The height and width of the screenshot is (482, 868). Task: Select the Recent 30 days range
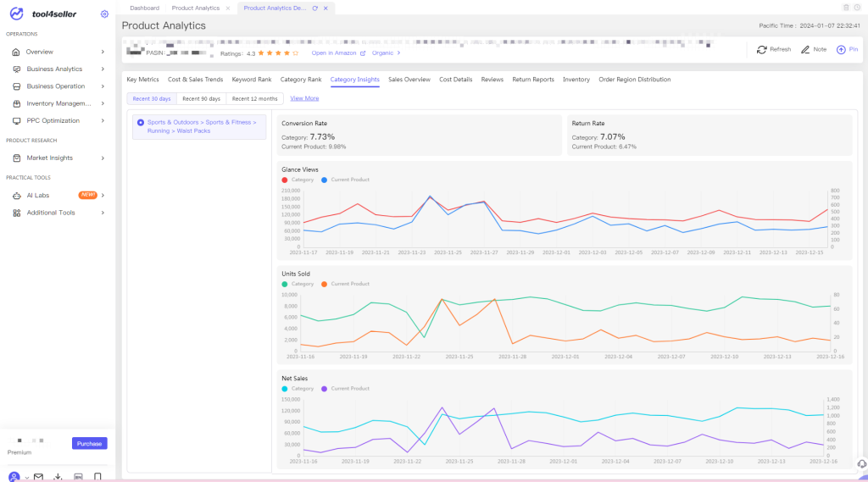click(x=152, y=98)
